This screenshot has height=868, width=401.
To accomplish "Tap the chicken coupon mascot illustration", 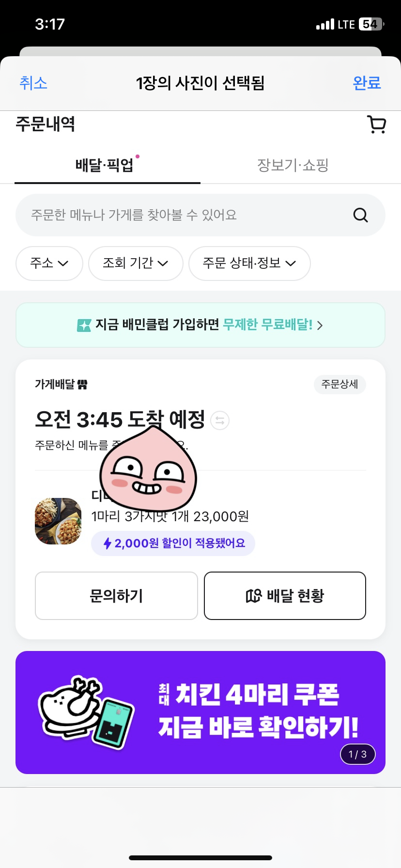I will (x=86, y=712).
